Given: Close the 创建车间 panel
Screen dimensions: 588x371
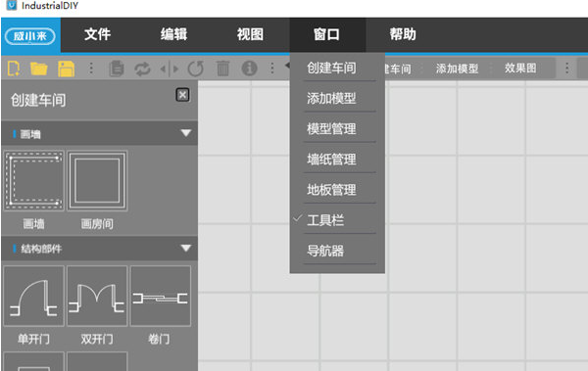Looking at the screenshot, I should [182, 95].
